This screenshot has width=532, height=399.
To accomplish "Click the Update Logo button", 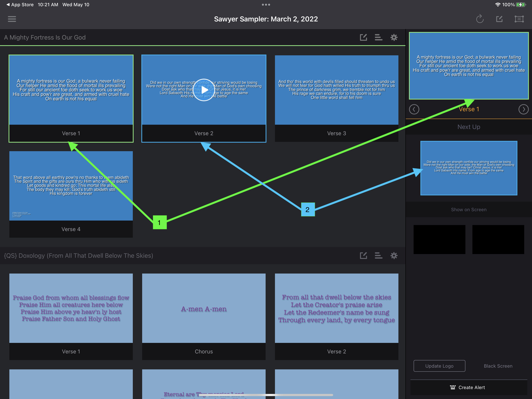I will 439,366.
